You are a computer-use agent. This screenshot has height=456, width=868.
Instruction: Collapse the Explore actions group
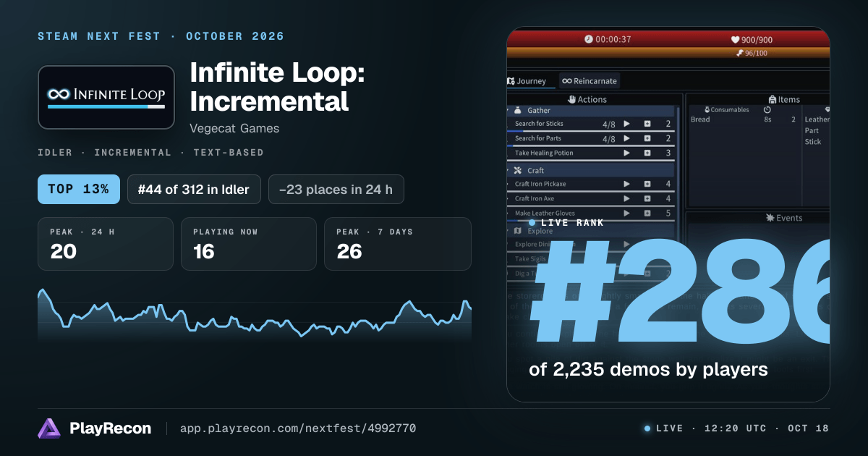509,231
